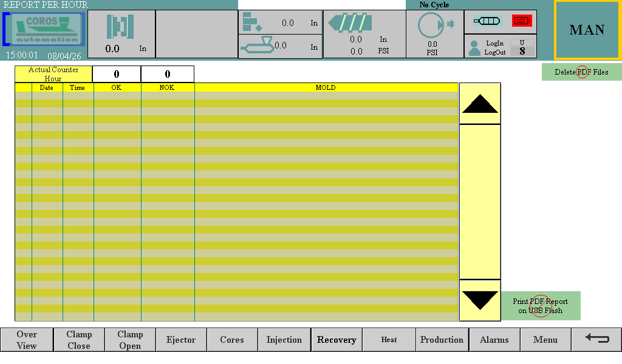The width and height of the screenshot is (622, 364).
Task: Select the ejector position icon
Action: [x=251, y=22]
